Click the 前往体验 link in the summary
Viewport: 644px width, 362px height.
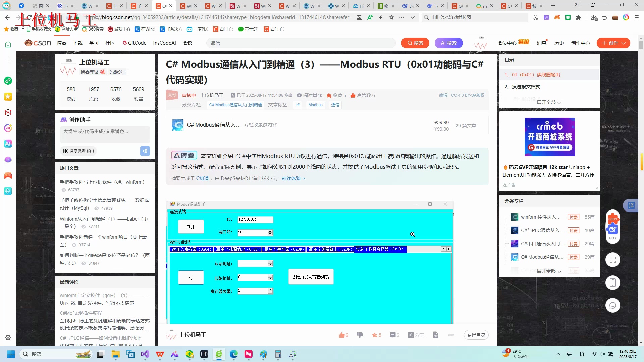point(291,178)
